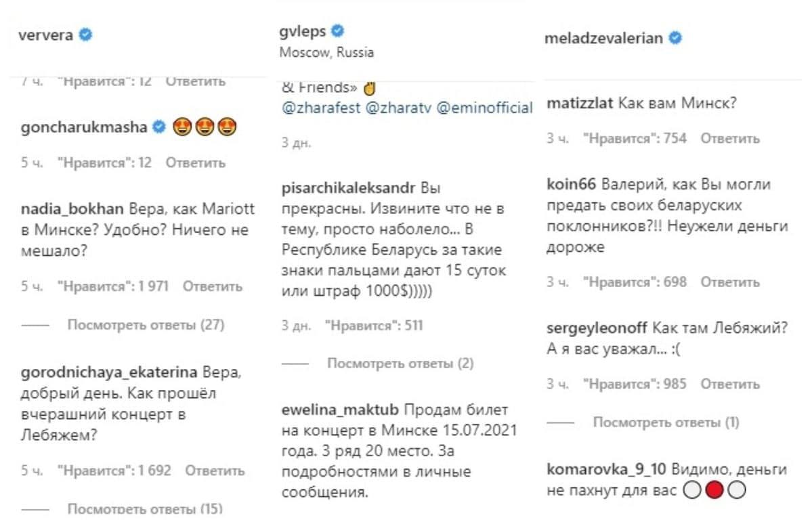This screenshot has height=528, width=812.
Task: Click verified badge next to goncharukmasha
Action: 161,127
